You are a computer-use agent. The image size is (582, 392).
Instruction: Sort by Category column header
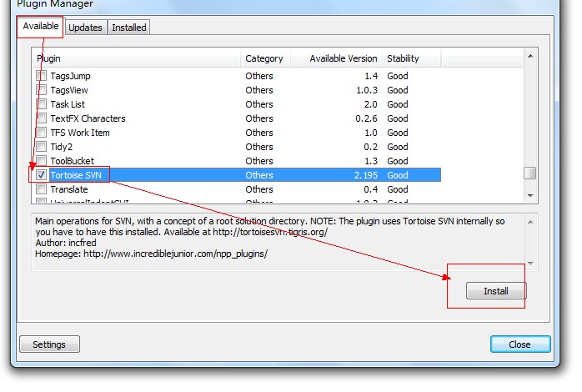click(263, 58)
